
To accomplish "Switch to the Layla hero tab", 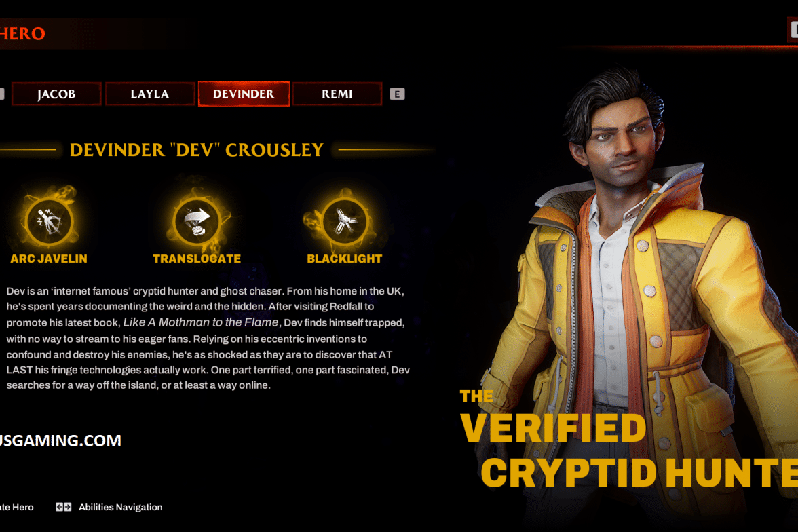I will (x=149, y=94).
